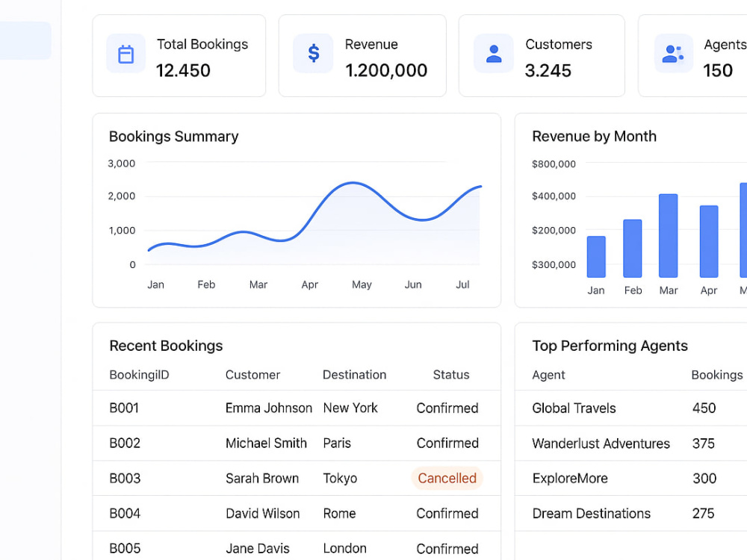
Task: Click the Tokyo destination cell
Action: 340,478
